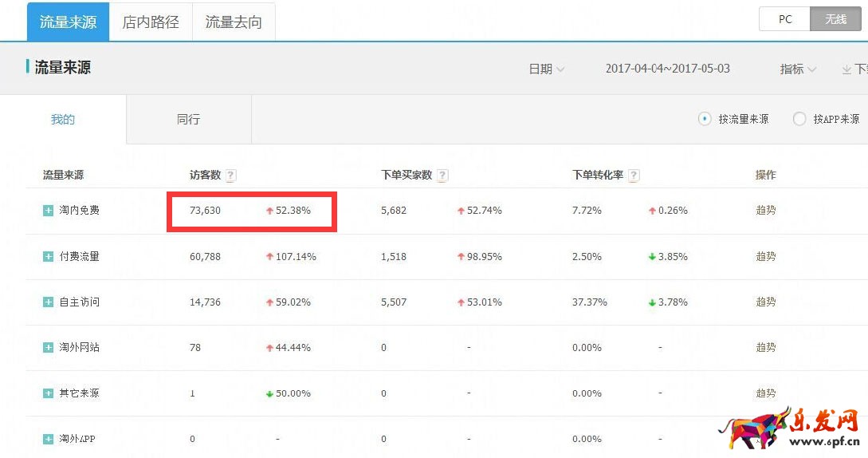Screen dimensions: 868x458
Task: Click the download icon beside 指标
Action: click(847, 69)
